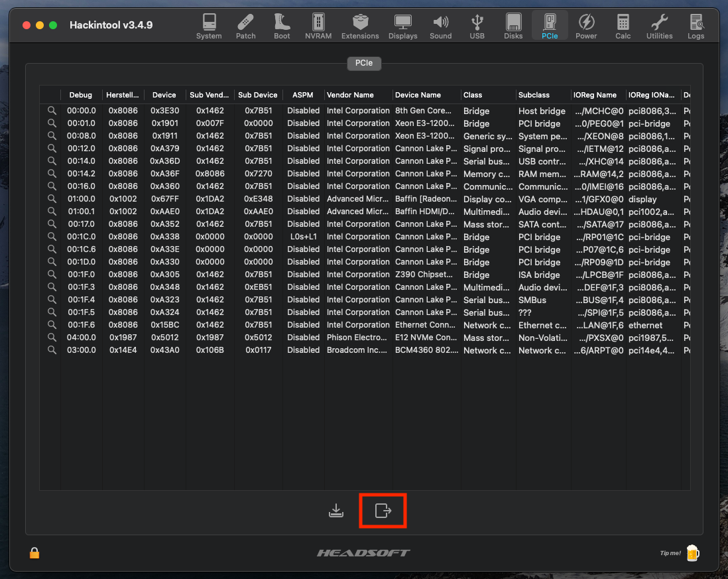Select the .../SATA@17 IOReg Name cell
Image resolution: width=728 pixels, height=579 pixels.
600,224
